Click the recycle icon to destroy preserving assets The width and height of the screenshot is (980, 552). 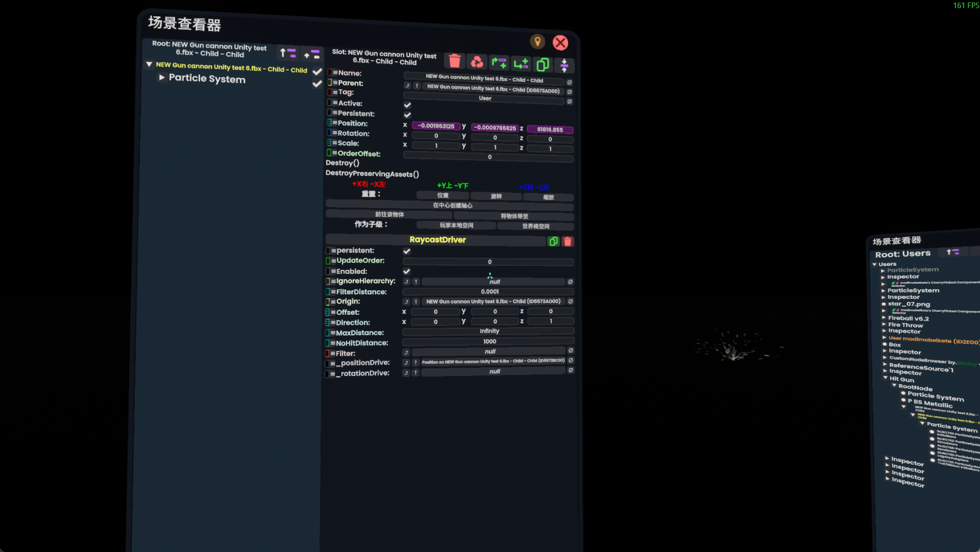pos(477,62)
